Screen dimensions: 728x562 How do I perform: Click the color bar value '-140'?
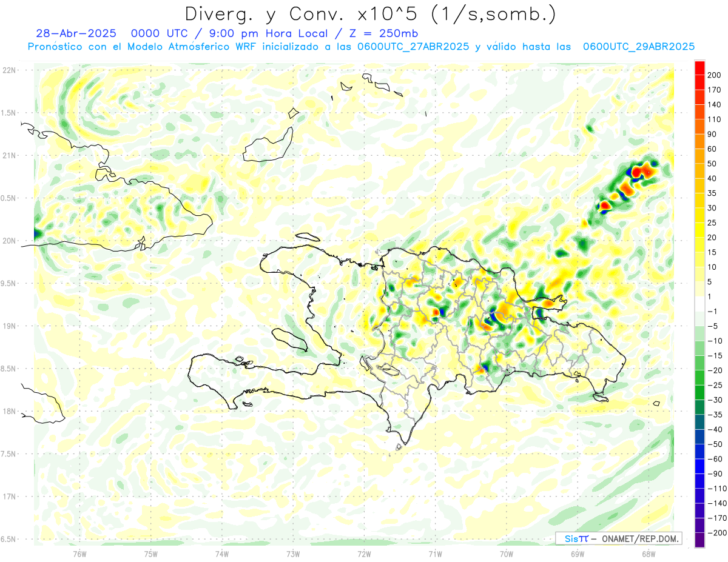[716, 504]
